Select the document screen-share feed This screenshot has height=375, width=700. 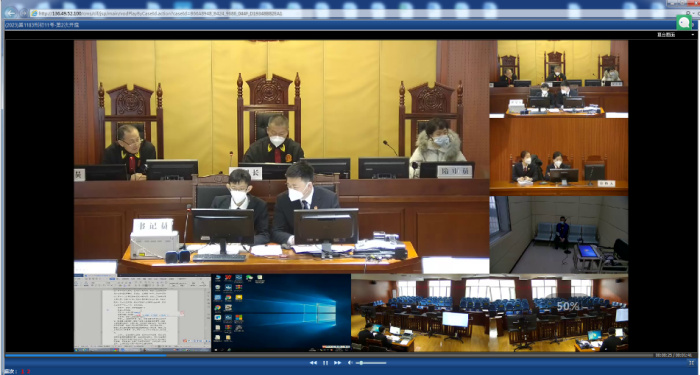[x=142, y=313]
